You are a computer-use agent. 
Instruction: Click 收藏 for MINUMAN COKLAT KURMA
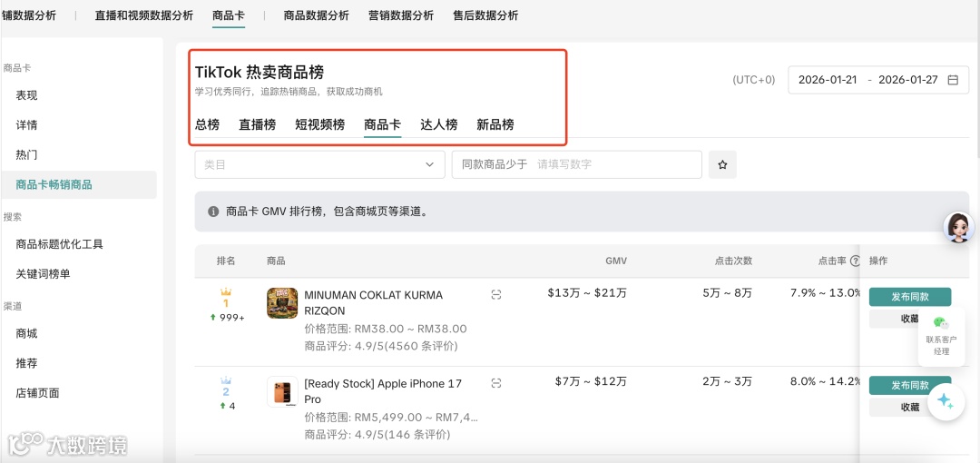click(910, 319)
